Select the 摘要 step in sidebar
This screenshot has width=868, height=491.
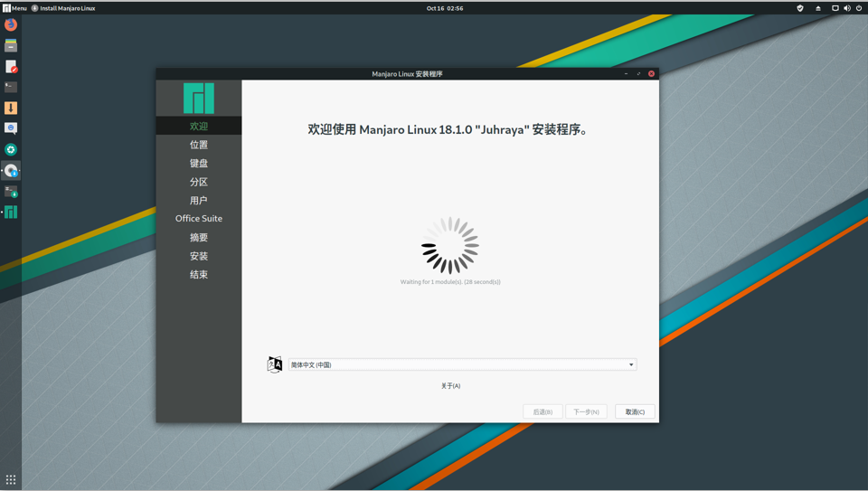coord(199,238)
